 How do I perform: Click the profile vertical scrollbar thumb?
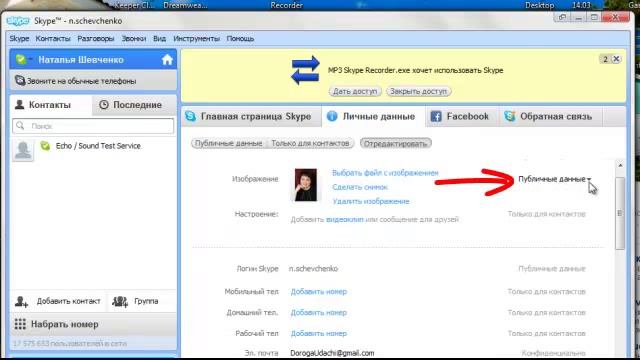pyautogui.click(x=620, y=213)
